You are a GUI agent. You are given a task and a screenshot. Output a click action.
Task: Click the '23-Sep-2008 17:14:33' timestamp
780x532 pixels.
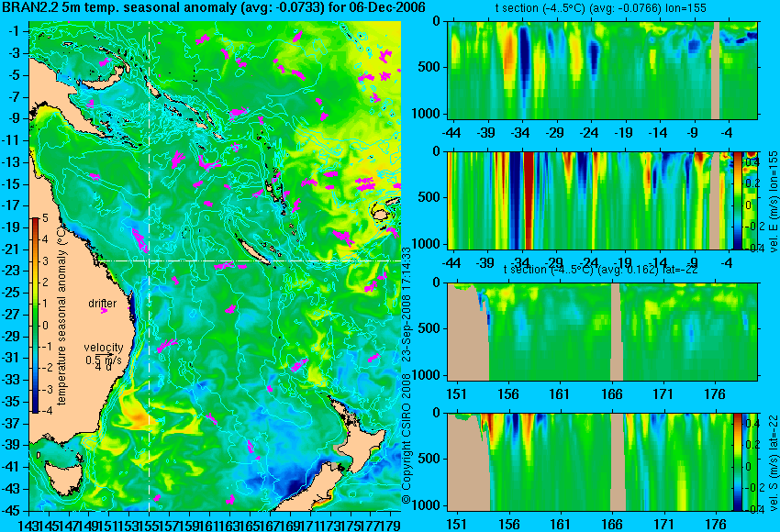[x=407, y=305]
